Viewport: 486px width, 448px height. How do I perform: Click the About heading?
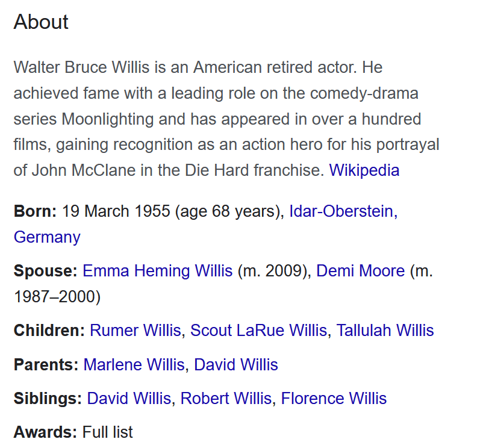[41, 22]
